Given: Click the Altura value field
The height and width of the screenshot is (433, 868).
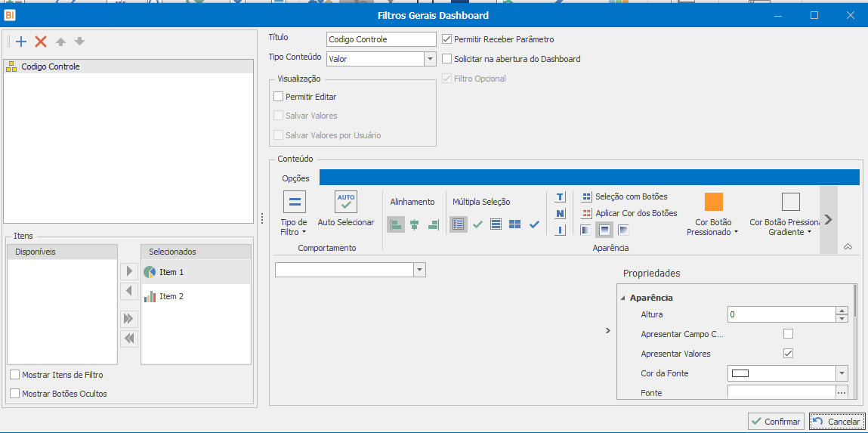Looking at the screenshot, I should coord(781,314).
